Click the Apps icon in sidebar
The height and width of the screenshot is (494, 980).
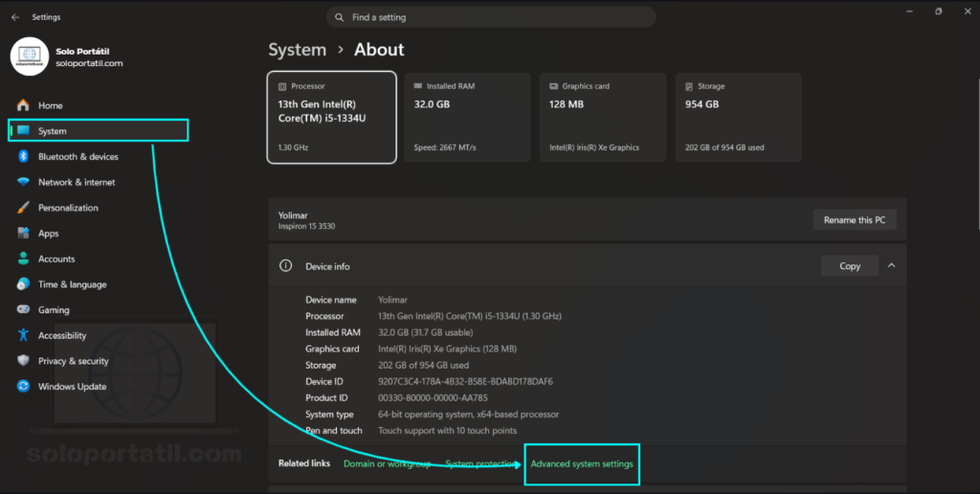click(23, 234)
